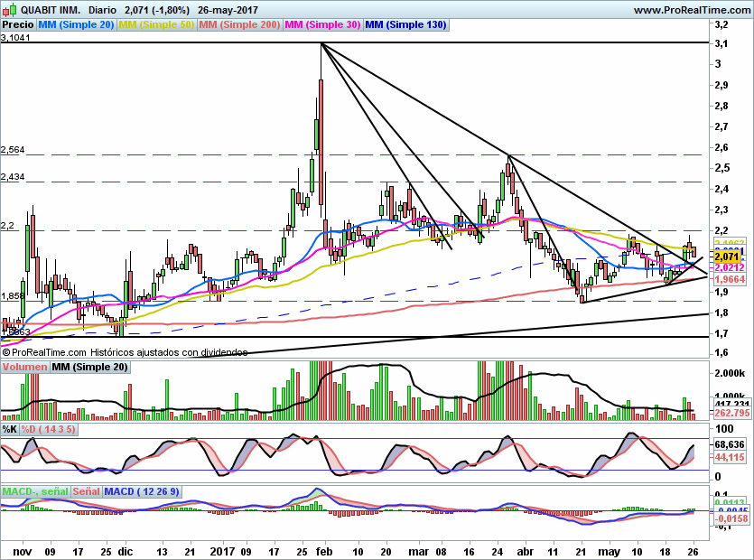The width and height of the screenshot is (754, 560).
Task: Click the Diario timeframe label
Action: (x=102, y=10)
